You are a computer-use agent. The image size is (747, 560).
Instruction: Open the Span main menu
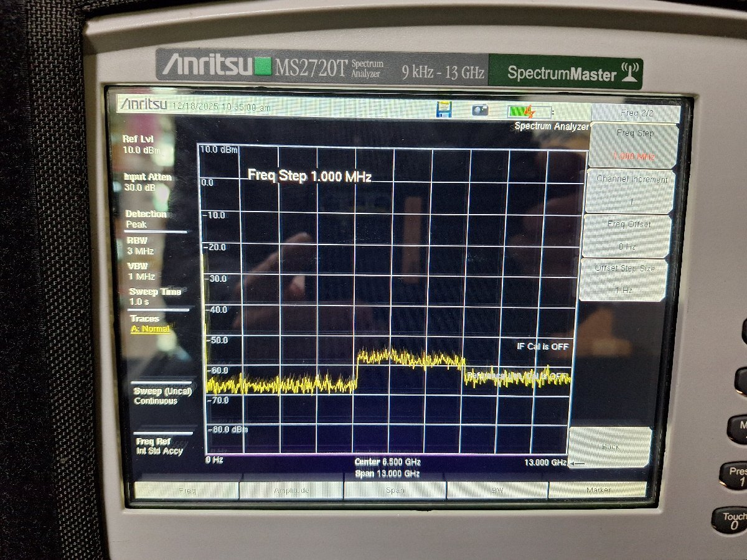[395, 490]
